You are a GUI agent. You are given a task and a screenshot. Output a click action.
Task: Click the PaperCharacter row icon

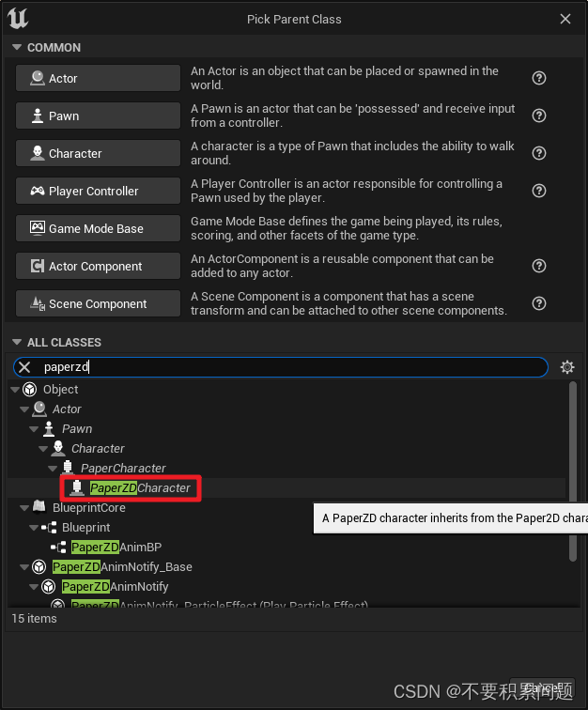tap(68, 468)
